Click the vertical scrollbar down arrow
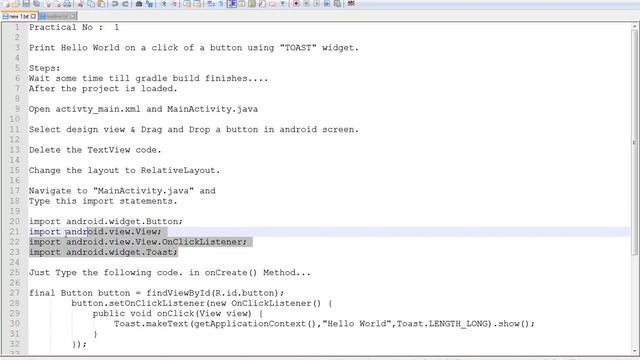This screenshot has height=360, width=640. (x=635, y=351)
